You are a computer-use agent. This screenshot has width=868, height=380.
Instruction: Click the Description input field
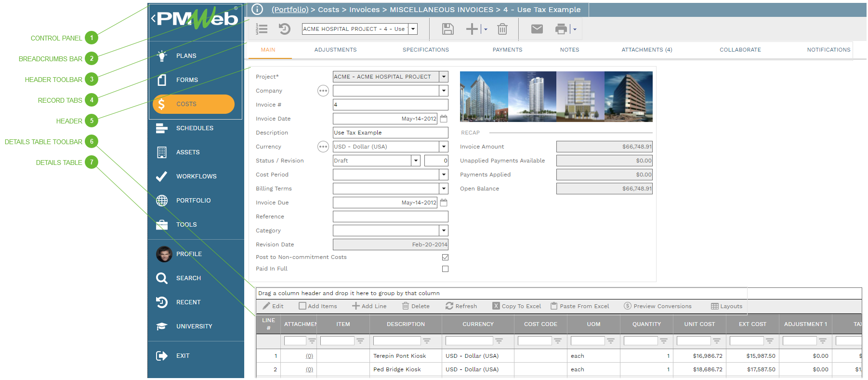[x=391, y=133]
